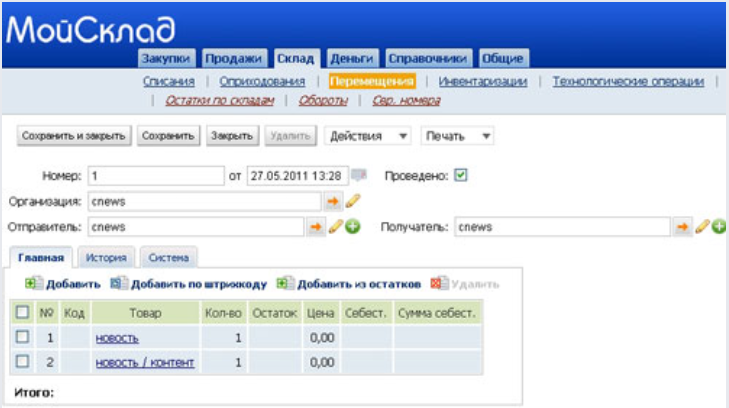Image resolution: width=729 pixels, height=408 pixels.
Task: Open the Справочники main tab
Action: coord(428,59)
